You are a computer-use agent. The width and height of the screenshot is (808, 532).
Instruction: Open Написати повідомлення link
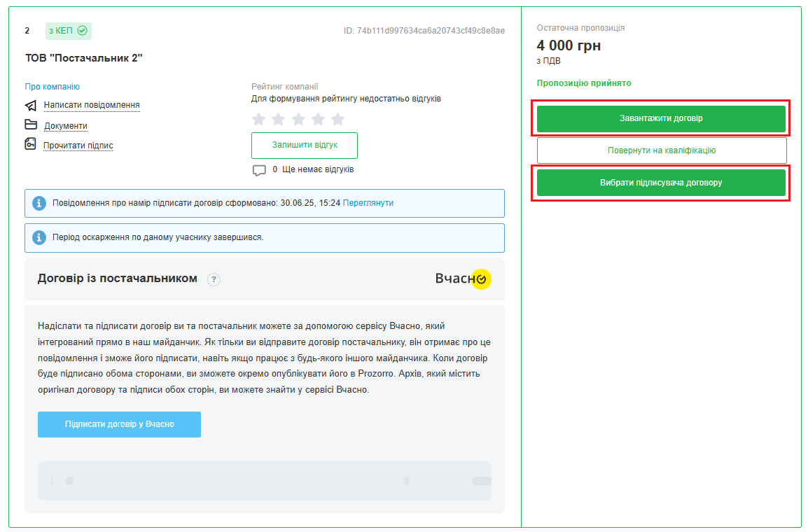[x=92, y=106]
